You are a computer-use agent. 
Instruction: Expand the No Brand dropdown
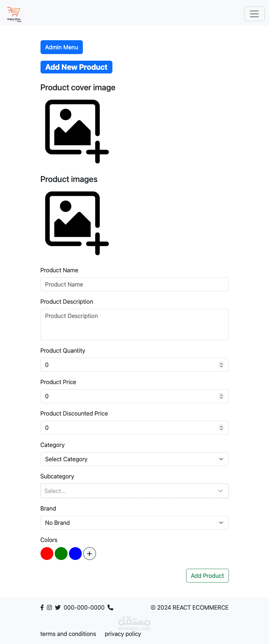pos(134,523)
